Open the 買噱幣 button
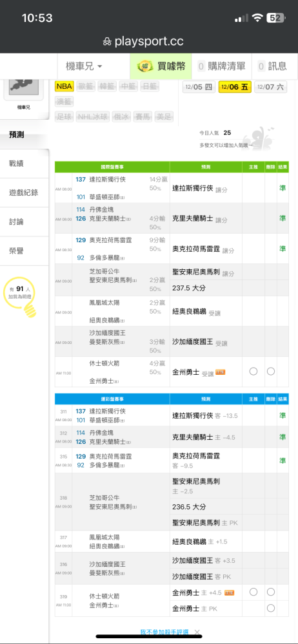298x644 pixels. tap(161, 66)
